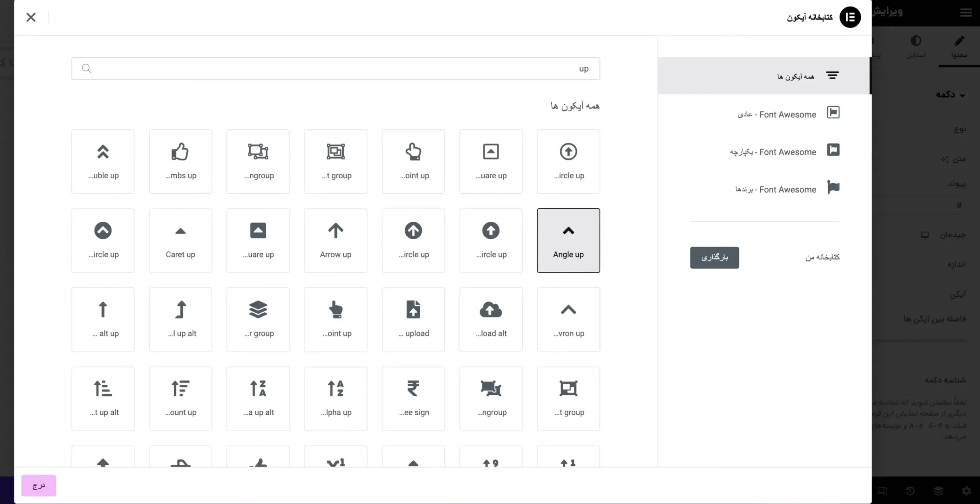980x504 pixels.
Task: Close the icon library dialog
Action: (31, 17)
